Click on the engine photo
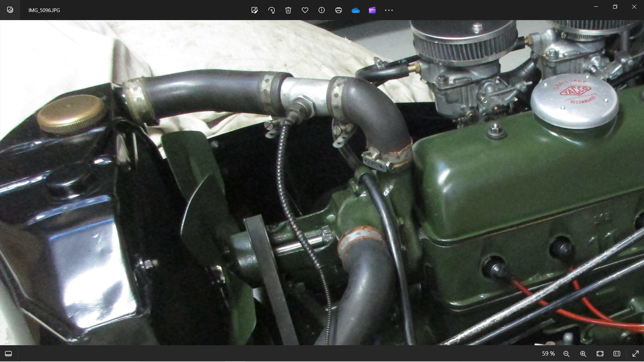Viewport: 644px width, 362px height. click(x=322, y=183)
